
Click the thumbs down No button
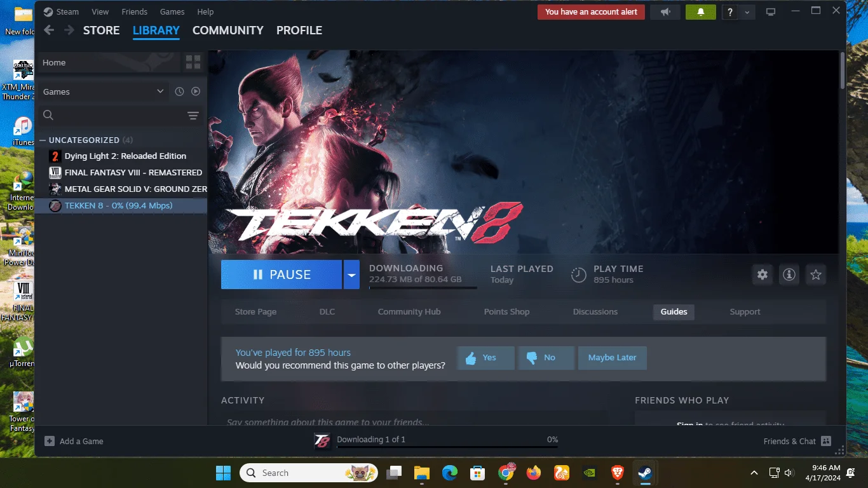point(546,358)
